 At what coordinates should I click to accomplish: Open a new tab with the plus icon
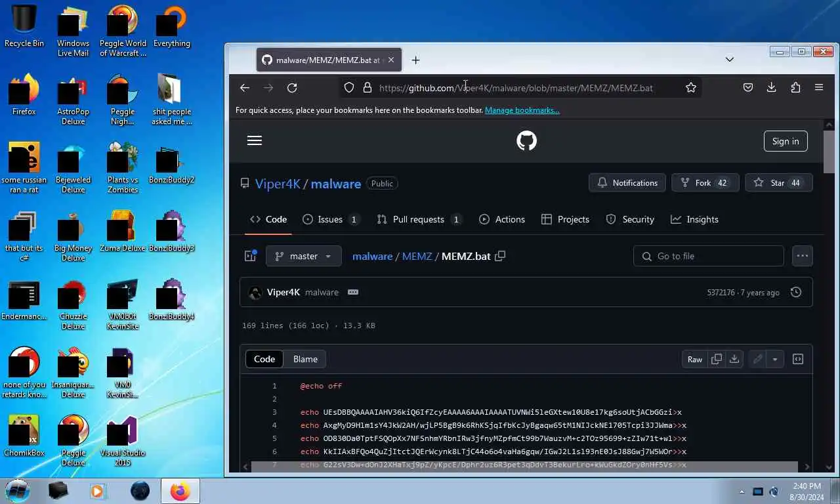[x=415, y=60]
